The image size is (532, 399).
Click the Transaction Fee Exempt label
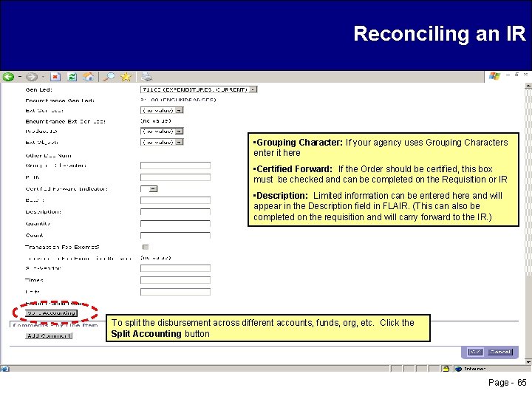click(62, 247)
